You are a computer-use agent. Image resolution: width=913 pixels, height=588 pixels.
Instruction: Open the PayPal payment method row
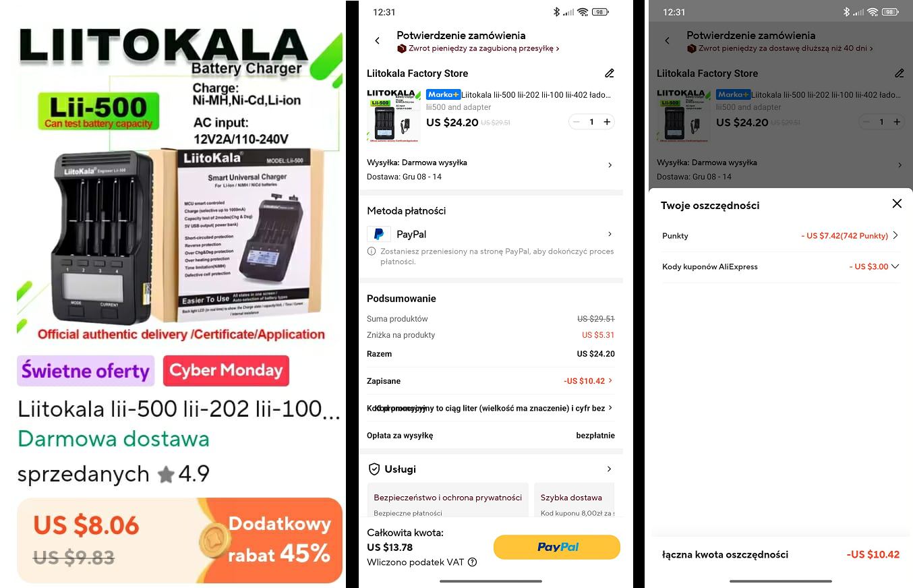coord(491,234)
